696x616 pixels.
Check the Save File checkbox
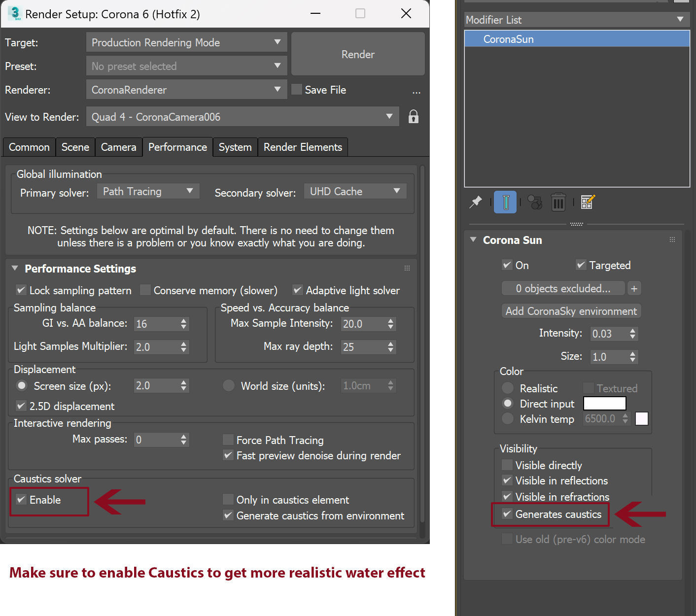[x=297, y=89]
